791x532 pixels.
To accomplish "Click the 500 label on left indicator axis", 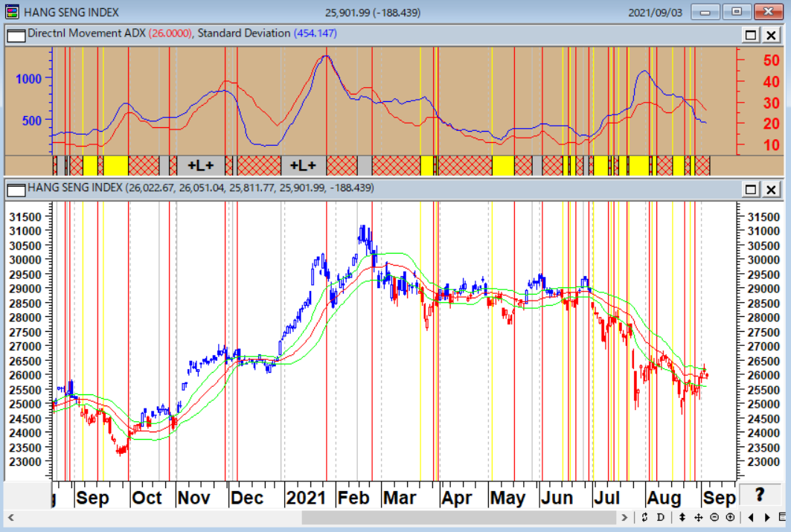I will point(32,121).
